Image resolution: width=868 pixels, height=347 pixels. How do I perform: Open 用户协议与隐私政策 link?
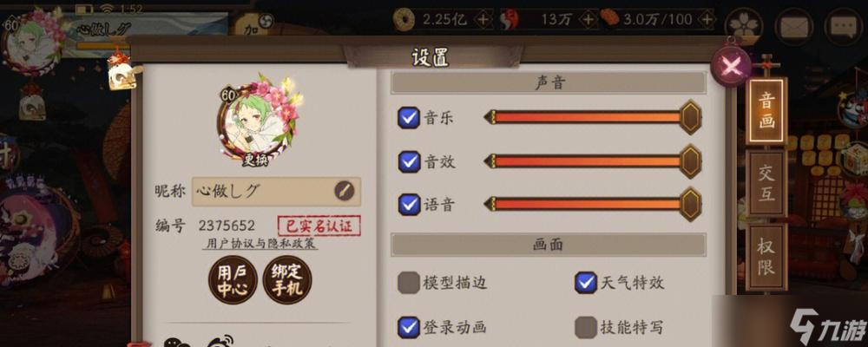(260, 243)
